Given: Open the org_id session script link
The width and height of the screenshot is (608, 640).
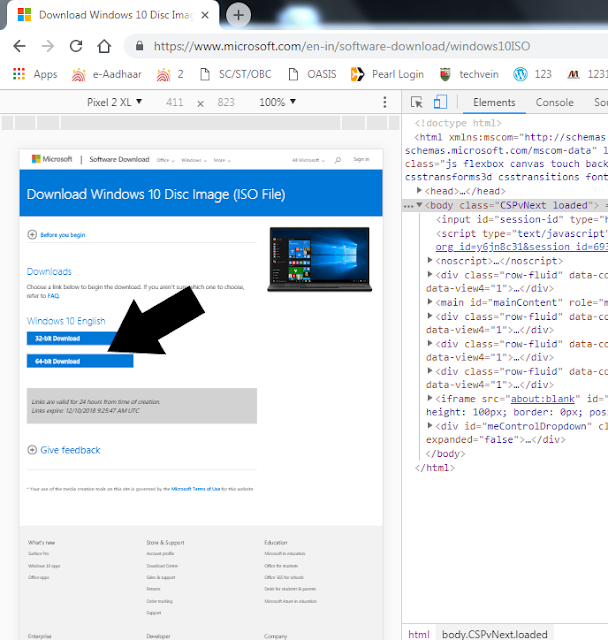Looking at the screenshot, I should (x=521, y=247).
